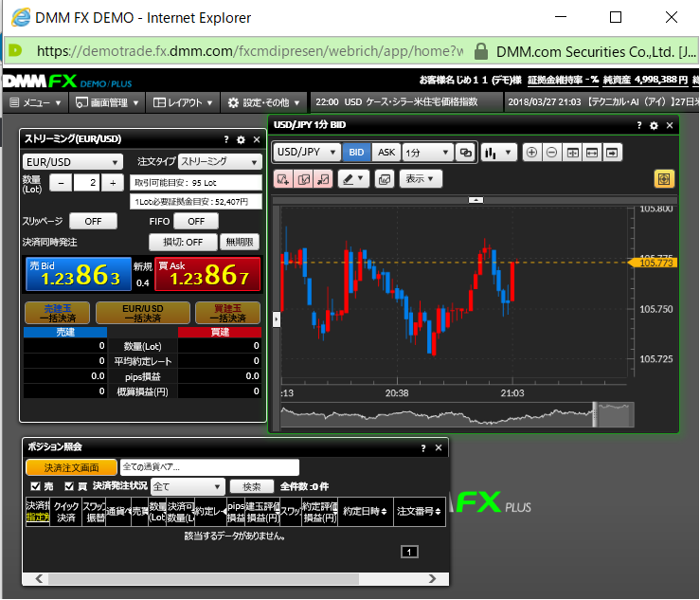700x600 pixels.
Task: Open 表示 dropdown in chart
Action: point(421,179)
